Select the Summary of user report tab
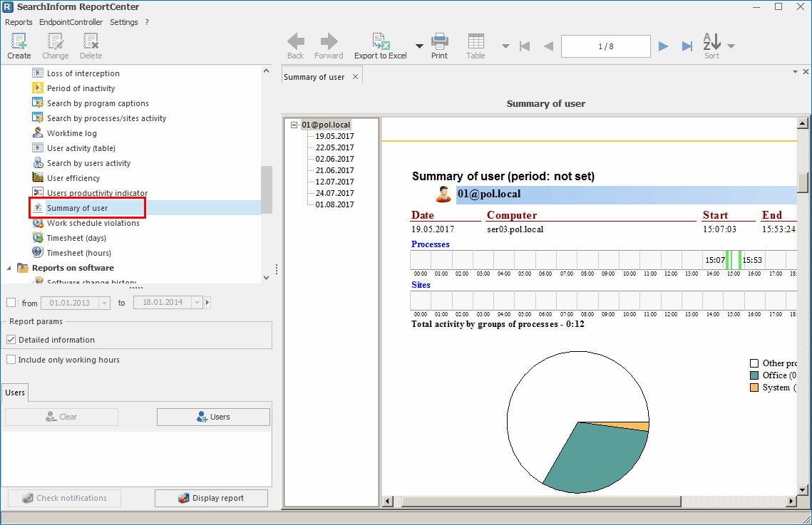The image size is (812, 525). [x=314, y=77]
